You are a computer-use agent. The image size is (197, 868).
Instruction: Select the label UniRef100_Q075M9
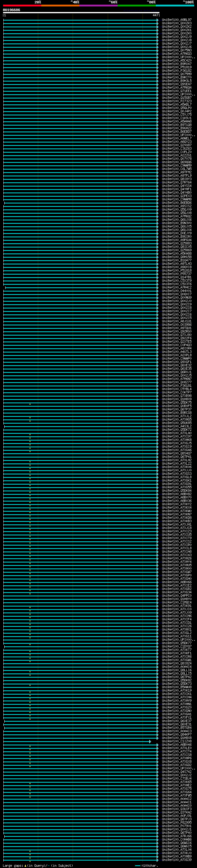[x=177, y=74]
